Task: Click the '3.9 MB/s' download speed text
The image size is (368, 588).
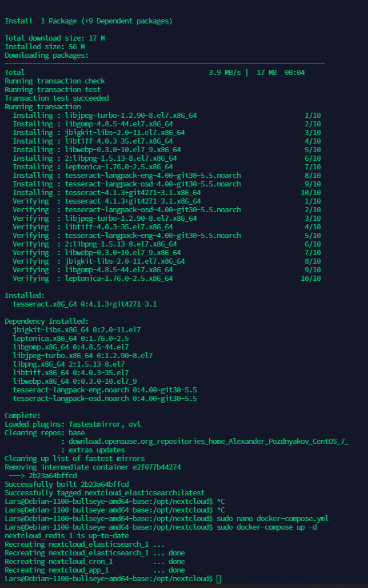Action: point(225,73)
